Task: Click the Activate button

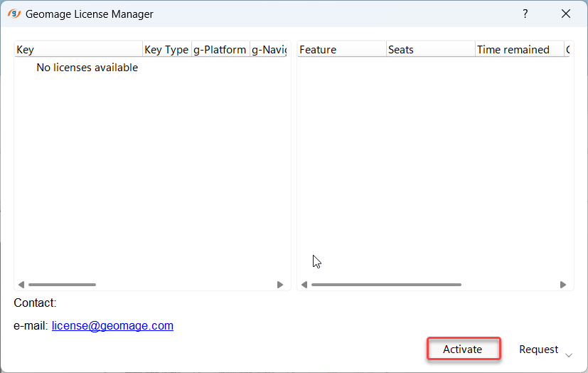Action: point(464,349)
